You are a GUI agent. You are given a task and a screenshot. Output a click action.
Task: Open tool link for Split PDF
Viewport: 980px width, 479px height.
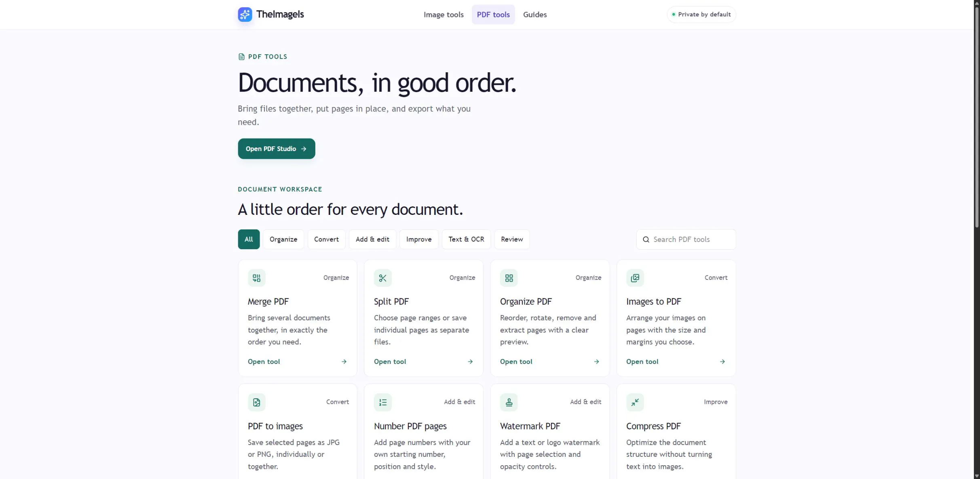[390, 361]
